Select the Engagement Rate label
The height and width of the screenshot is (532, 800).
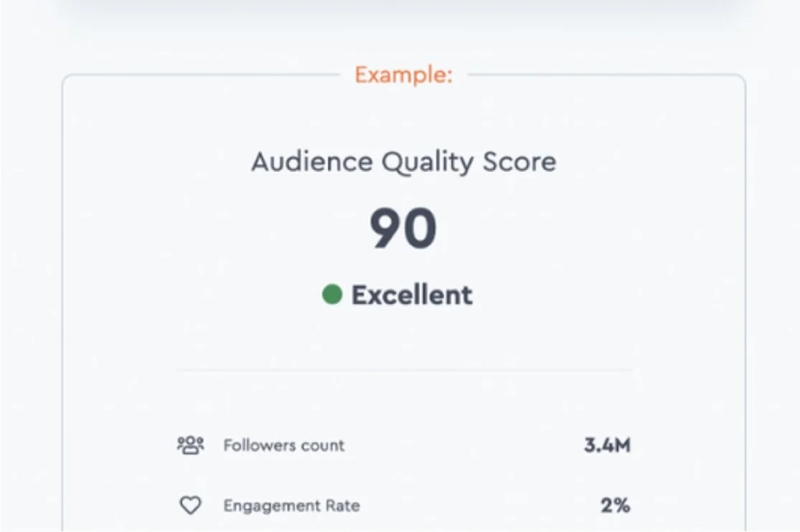point(291,505)
